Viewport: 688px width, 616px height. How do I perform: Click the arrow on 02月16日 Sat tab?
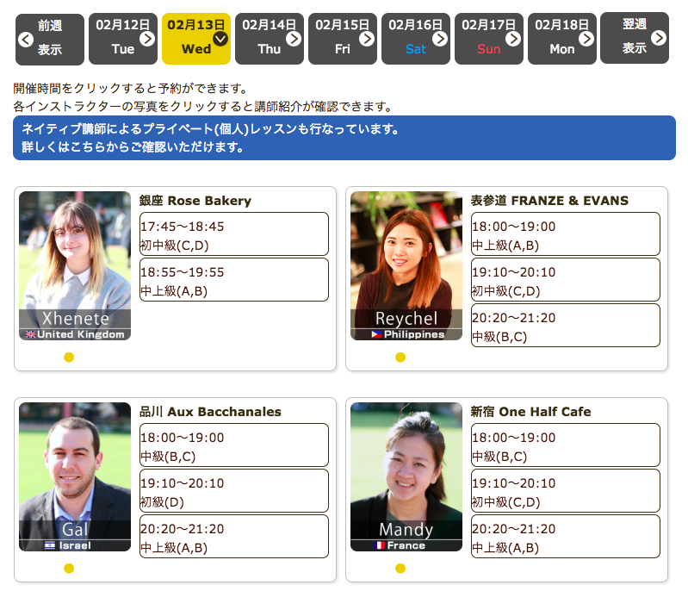(440, 39)
